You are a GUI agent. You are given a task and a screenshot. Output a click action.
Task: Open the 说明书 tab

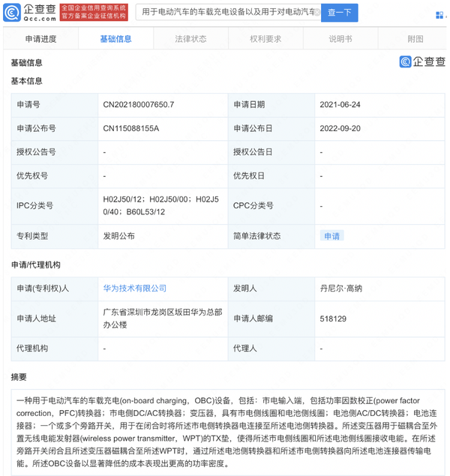tap(340, 39)
